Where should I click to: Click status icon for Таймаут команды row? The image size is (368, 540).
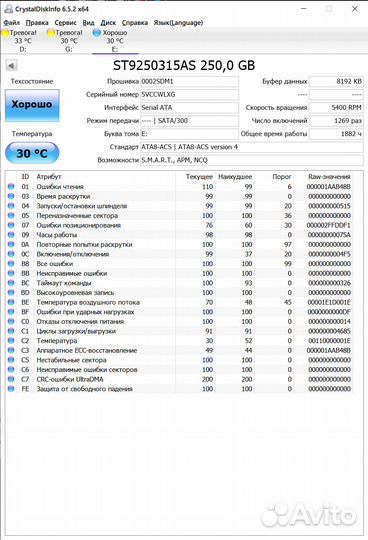point(11,283)
